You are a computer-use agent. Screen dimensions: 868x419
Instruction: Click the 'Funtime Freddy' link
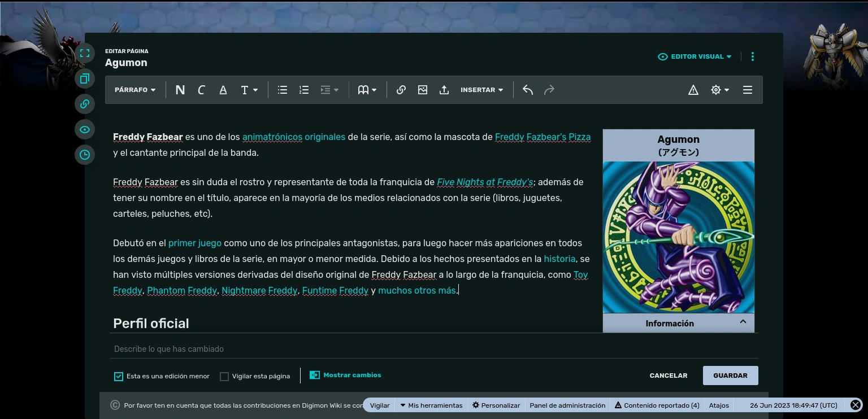coord(335,290)
